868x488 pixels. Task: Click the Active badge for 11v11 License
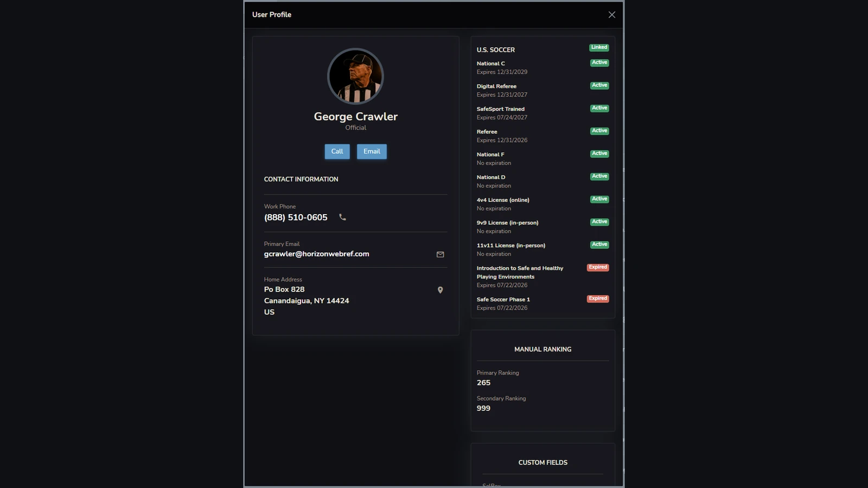point(599,245)
